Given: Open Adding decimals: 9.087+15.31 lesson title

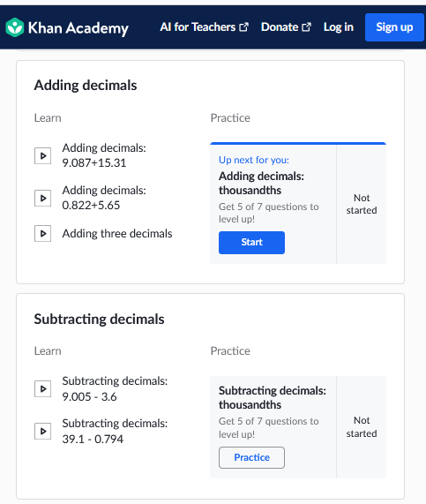Looking at the screenshot, I should (104, 155).
